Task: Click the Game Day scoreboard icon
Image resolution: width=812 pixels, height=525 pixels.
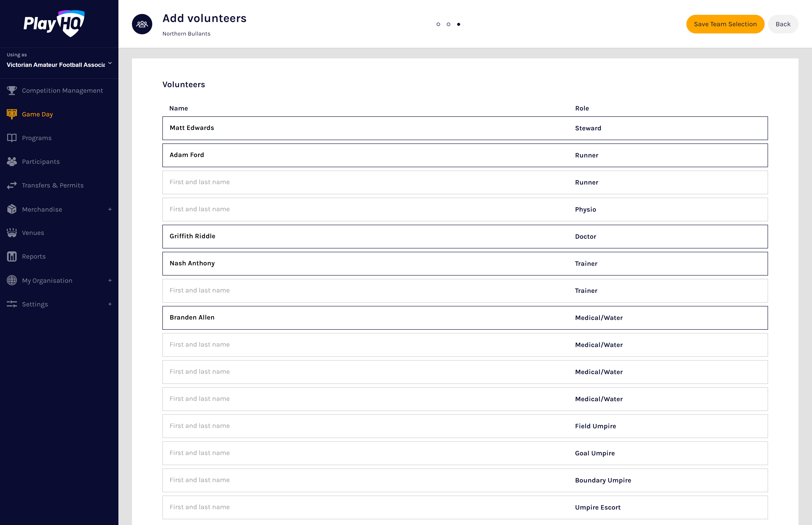Action: tap(12, 114)
